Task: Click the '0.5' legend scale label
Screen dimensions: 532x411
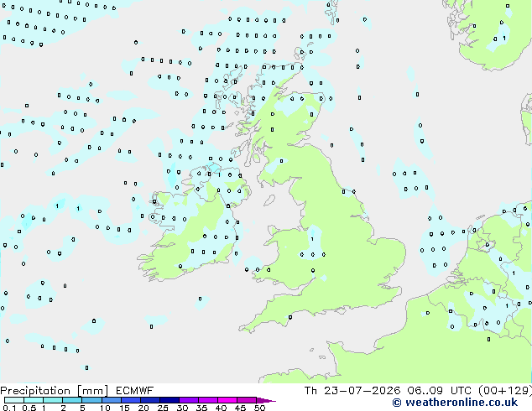Action: (29, 408)
